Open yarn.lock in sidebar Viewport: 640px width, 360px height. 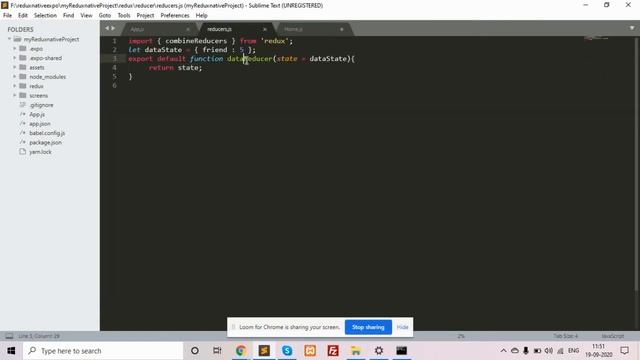[40, 152]
